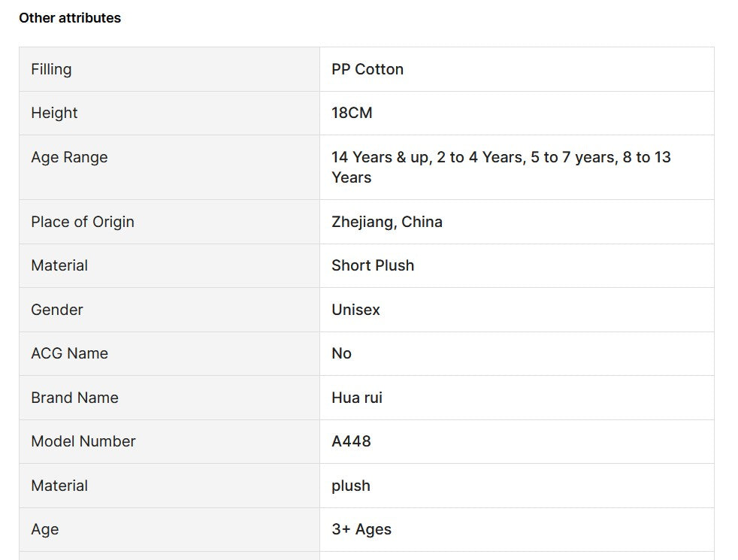Select the Filling label cell

tap(51, 69)
